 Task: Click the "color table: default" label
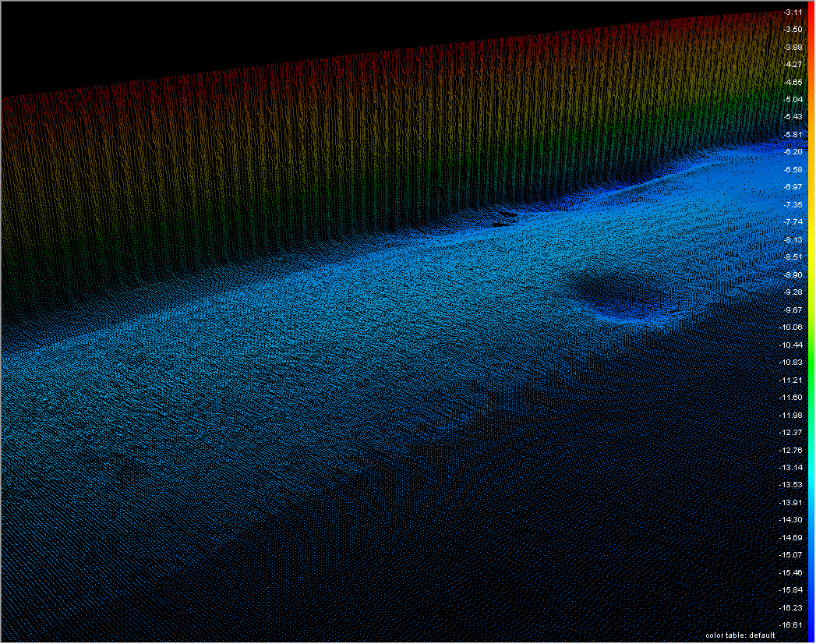[740, 635]
